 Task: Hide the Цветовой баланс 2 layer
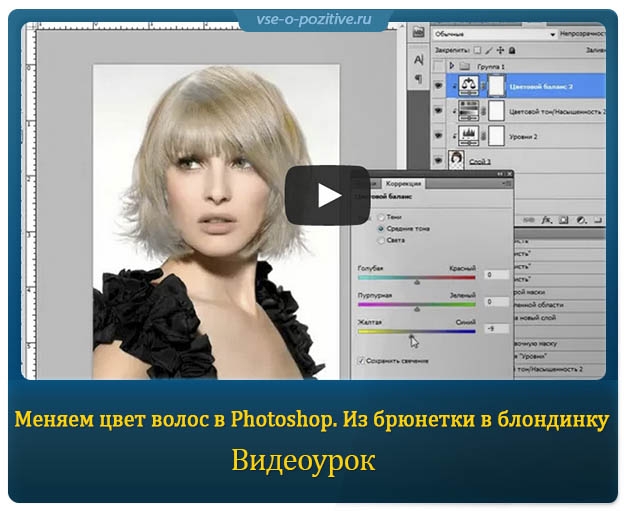tap(439, 85)
